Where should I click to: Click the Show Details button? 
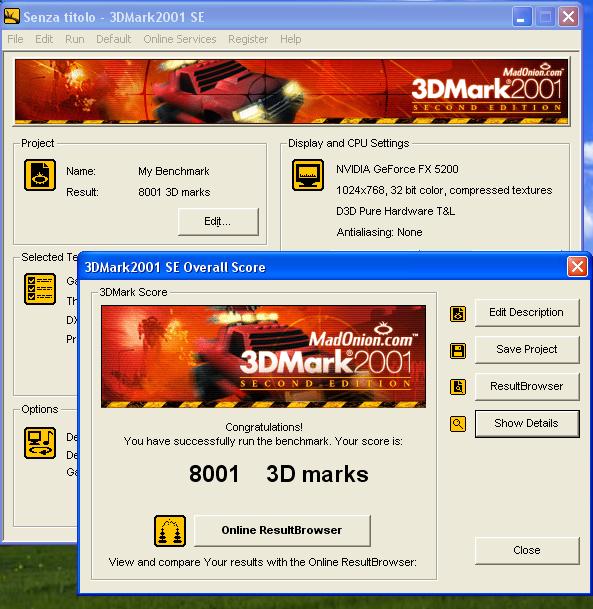[527, 423]
